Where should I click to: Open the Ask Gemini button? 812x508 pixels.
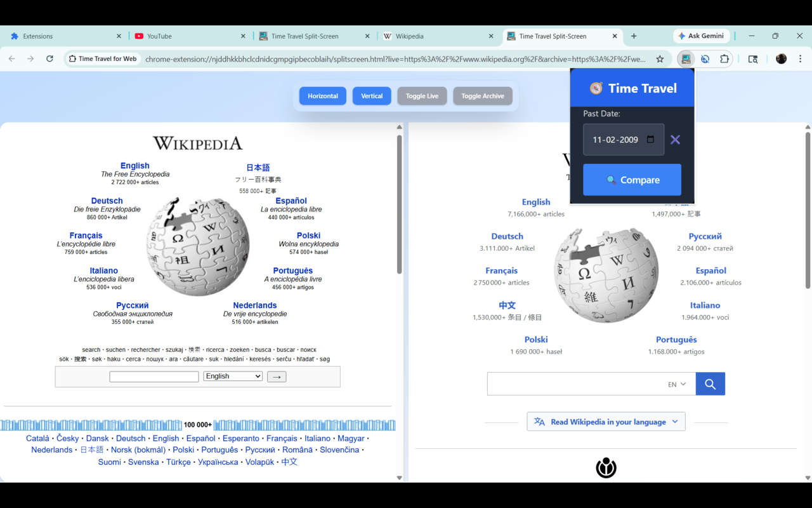click(x=700, y=36)
